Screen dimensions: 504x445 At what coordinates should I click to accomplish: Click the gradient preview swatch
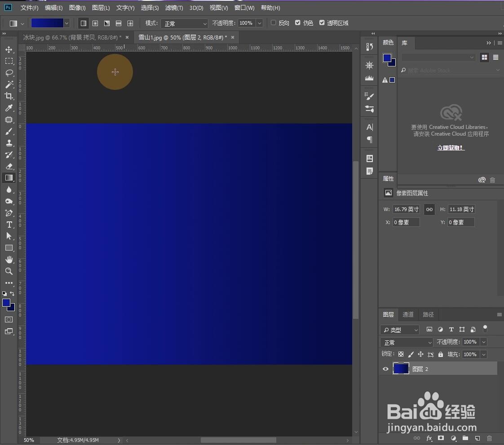(x=47, y=23)
